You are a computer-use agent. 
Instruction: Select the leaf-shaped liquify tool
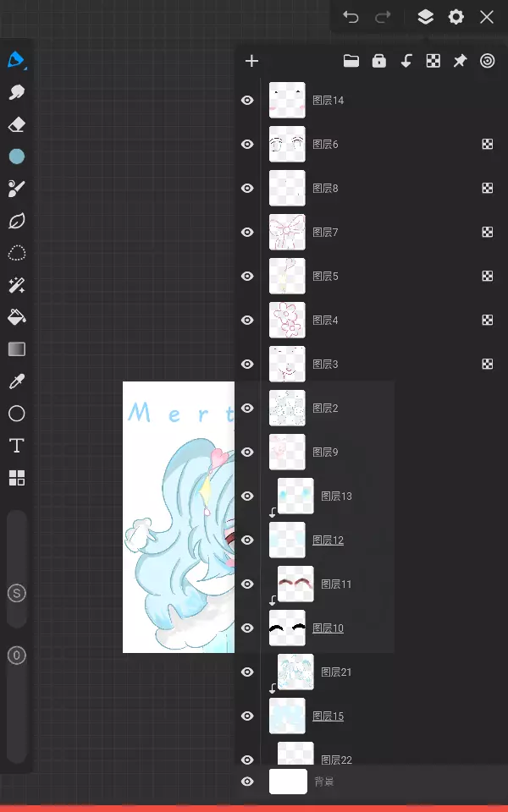tap(17, 221)
